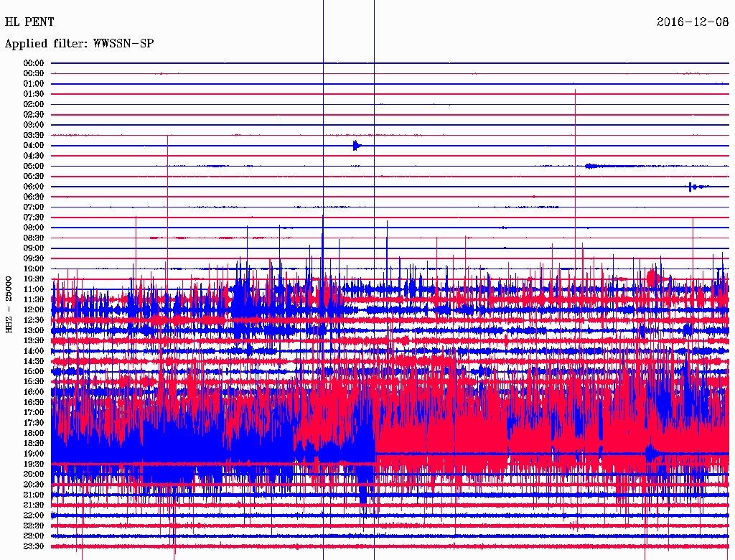Click the 03:00 time label

tap(34, 125)
